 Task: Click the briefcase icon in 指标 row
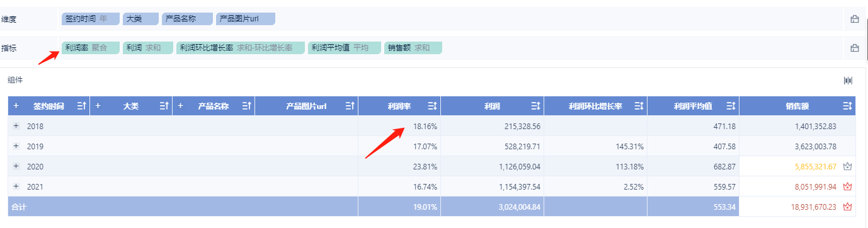855,48
